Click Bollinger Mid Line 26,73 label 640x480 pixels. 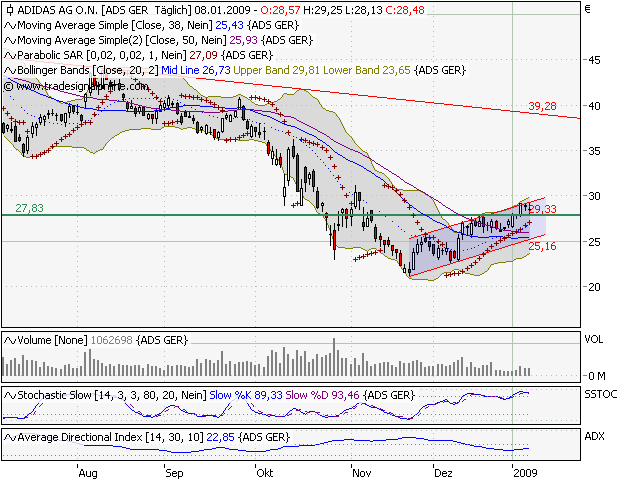[196, 71]
